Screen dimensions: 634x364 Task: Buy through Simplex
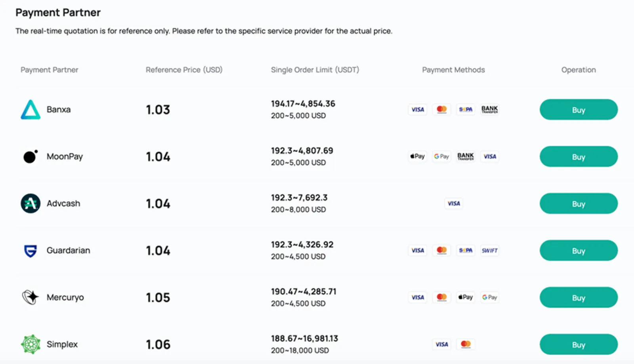(579, 344)
